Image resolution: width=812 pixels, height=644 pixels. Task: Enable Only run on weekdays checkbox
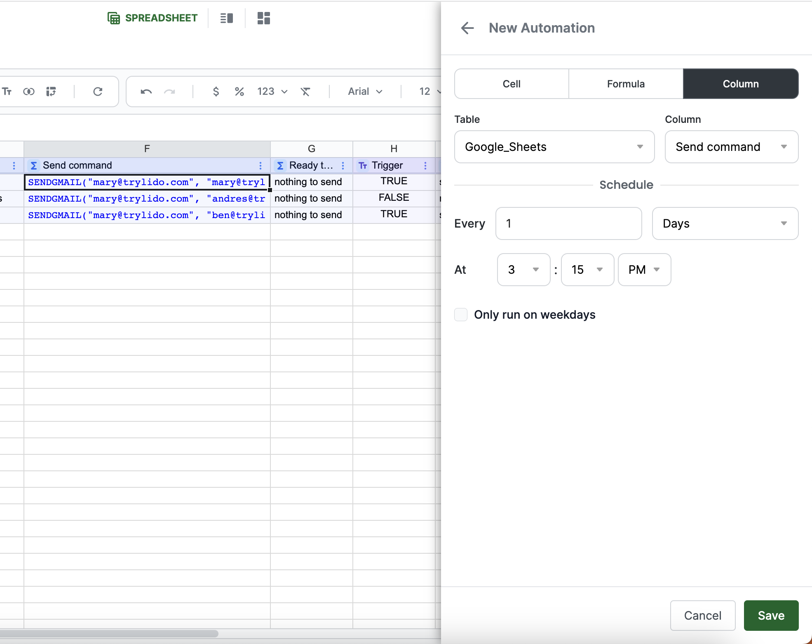[x=461, y=315]
